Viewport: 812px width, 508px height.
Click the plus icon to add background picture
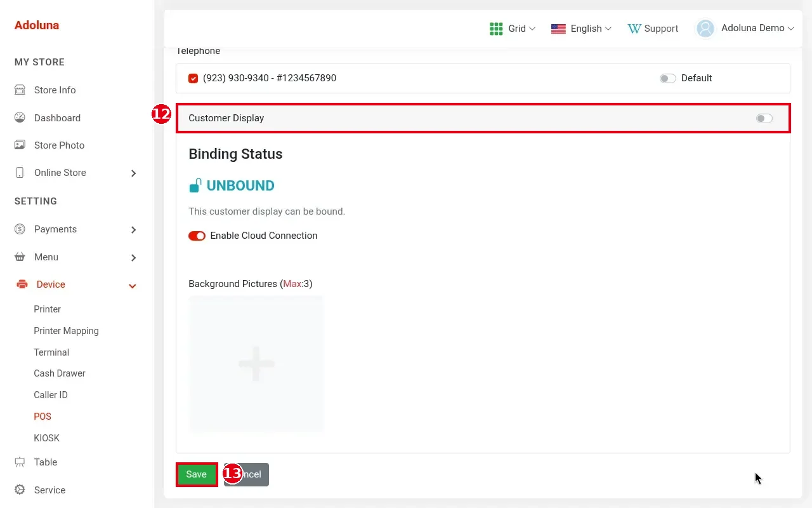256,364
